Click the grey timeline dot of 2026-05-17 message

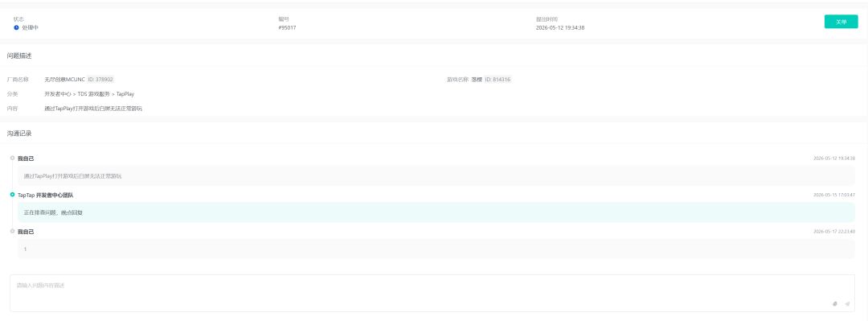[x=12, y=231]
